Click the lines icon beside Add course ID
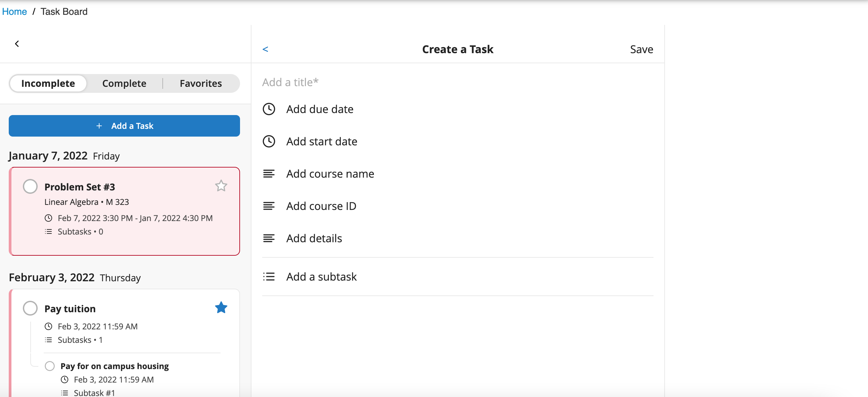The height and width of the screenshot is (397, 868). coord(269,206)
